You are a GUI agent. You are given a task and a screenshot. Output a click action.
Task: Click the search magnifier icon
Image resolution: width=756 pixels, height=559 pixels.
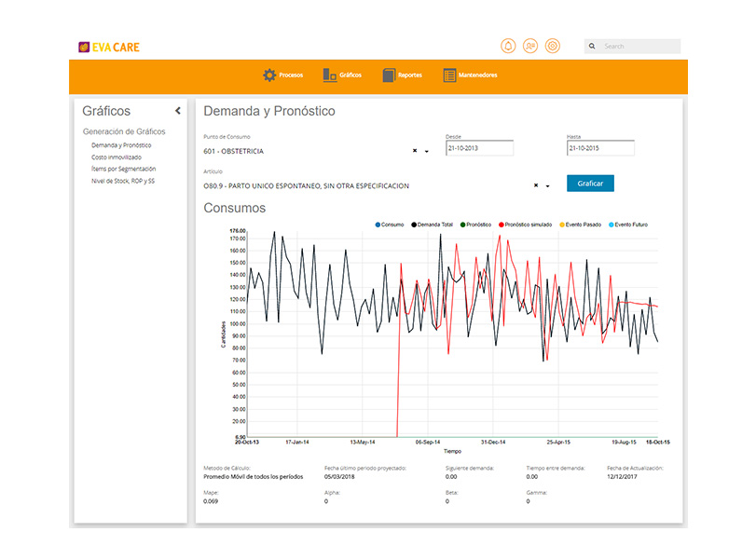pos(592,47)
